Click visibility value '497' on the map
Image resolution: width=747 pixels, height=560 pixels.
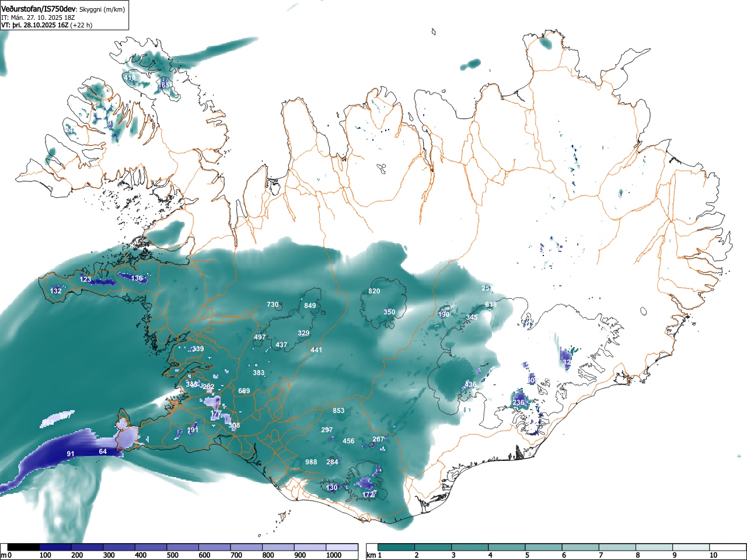260,337
